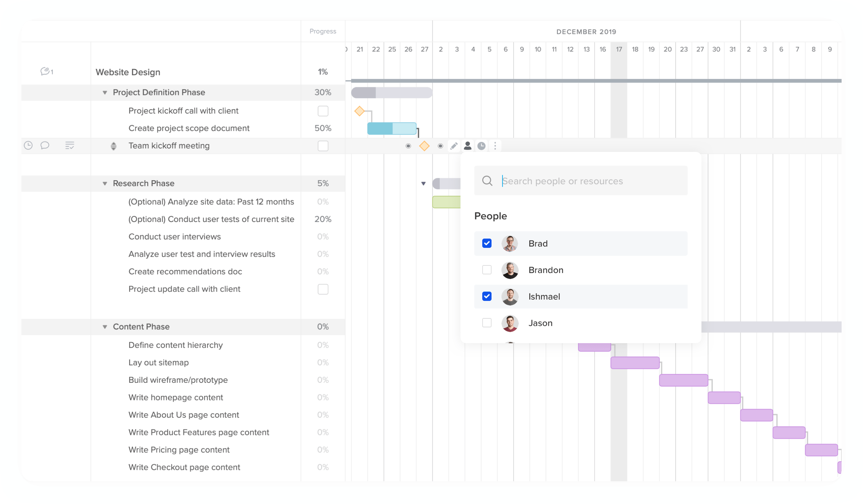The width and height of the screenshot is (863, 504).
Task: Click the Website Design project title
Action: [x=128, y=72]
